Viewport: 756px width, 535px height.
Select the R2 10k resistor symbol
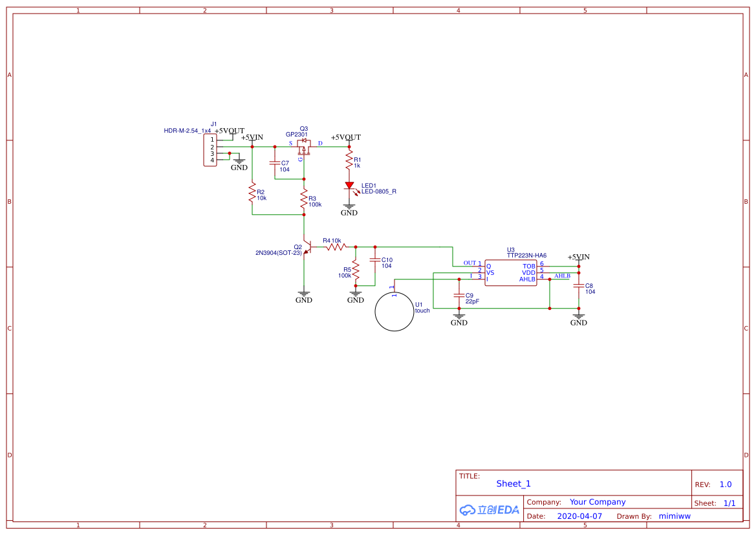point(252,192)
